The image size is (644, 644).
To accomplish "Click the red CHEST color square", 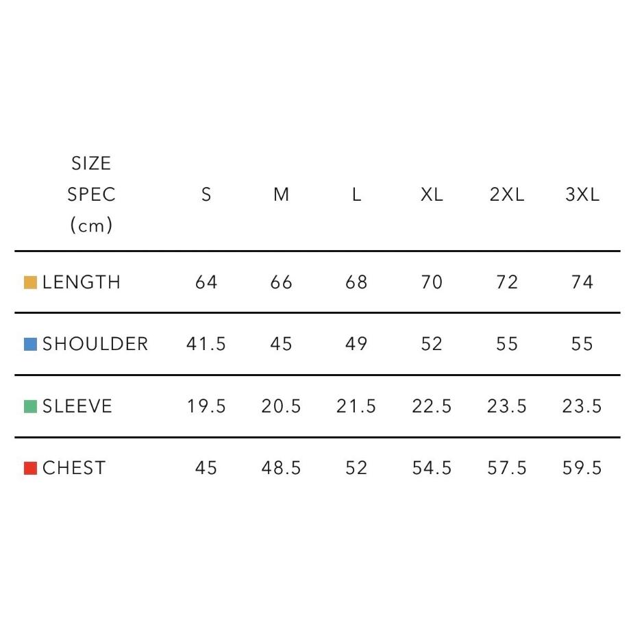I will point(30,468).
